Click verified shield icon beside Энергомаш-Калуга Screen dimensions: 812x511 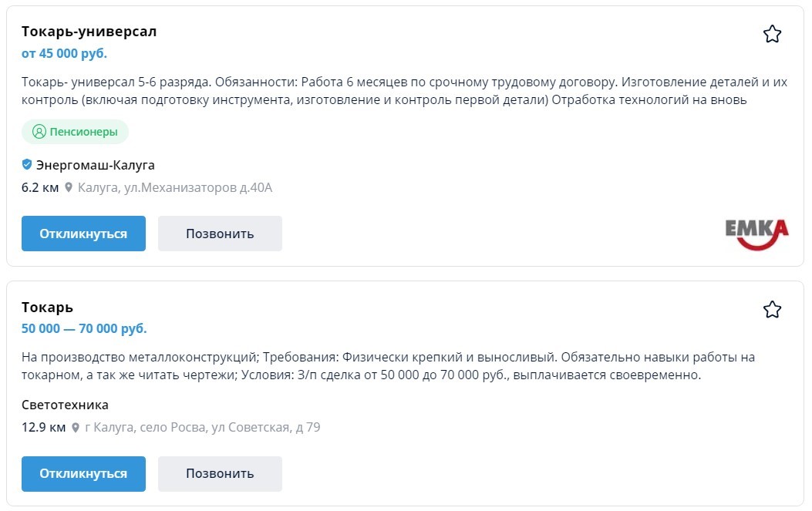click(x=27, y=165)
